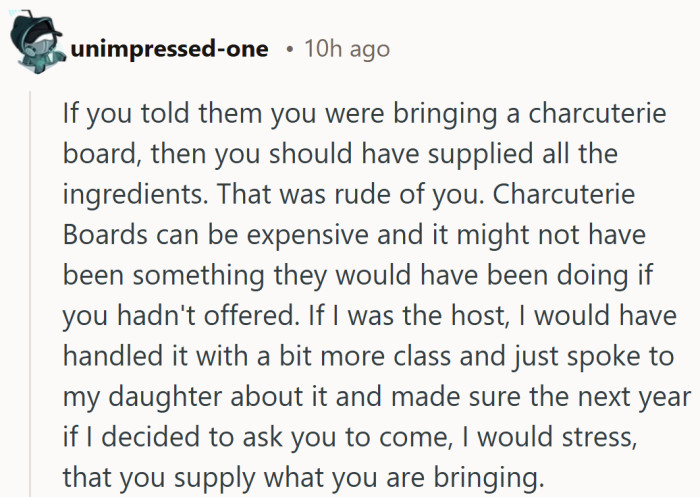Click the dot separator before the timestamp
Image resolution: width=700 pixels, height=497 pixels.
pyautogui.click(x=288, y=48)
